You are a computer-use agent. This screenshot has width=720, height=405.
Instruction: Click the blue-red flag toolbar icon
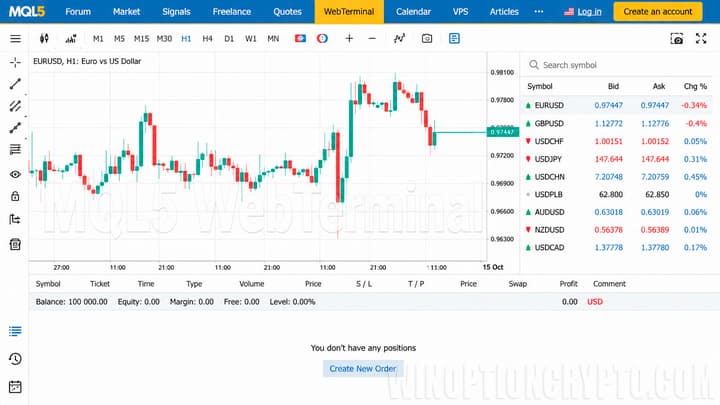pyautogui.click(x=300, y=39)
